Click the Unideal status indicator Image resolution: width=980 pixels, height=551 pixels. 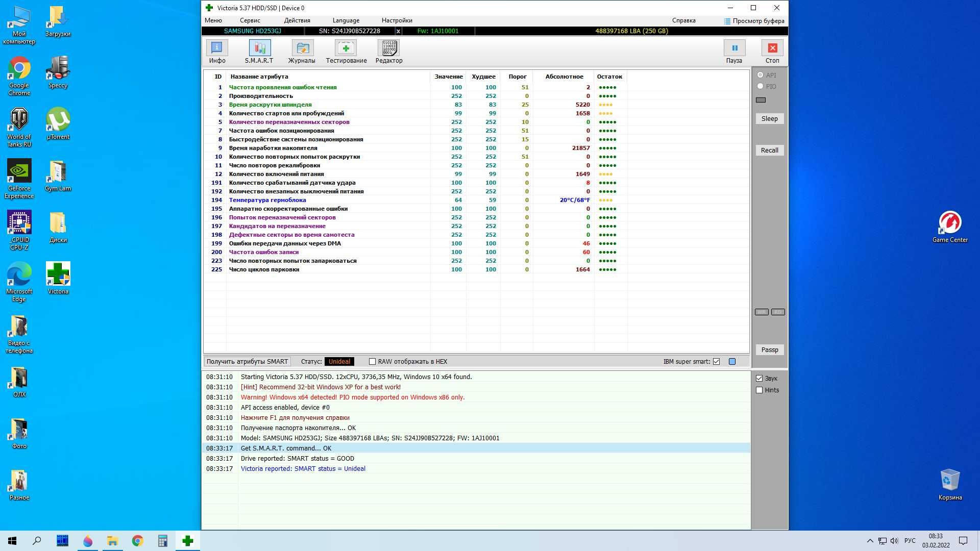click(x=339, y=362)
